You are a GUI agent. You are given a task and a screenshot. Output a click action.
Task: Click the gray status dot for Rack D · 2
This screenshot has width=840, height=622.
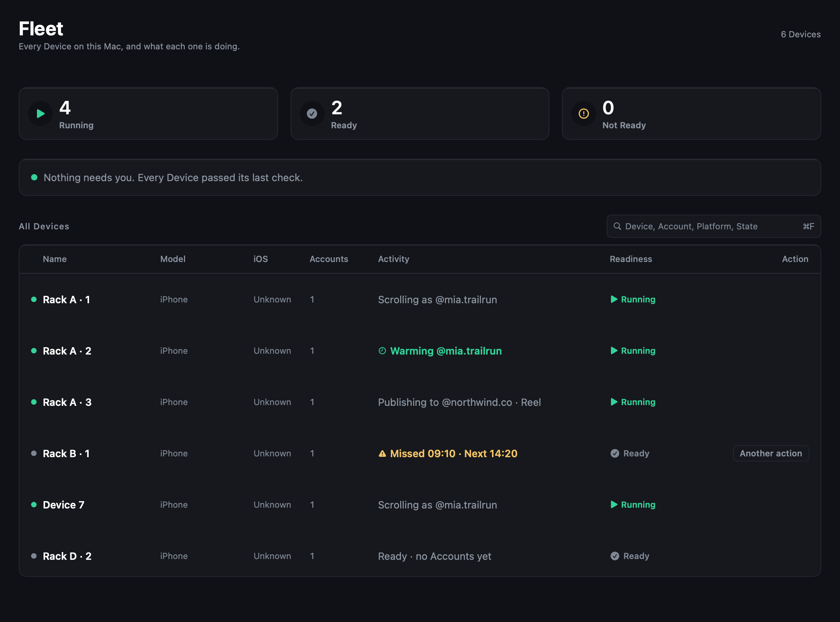click(34, 556)
